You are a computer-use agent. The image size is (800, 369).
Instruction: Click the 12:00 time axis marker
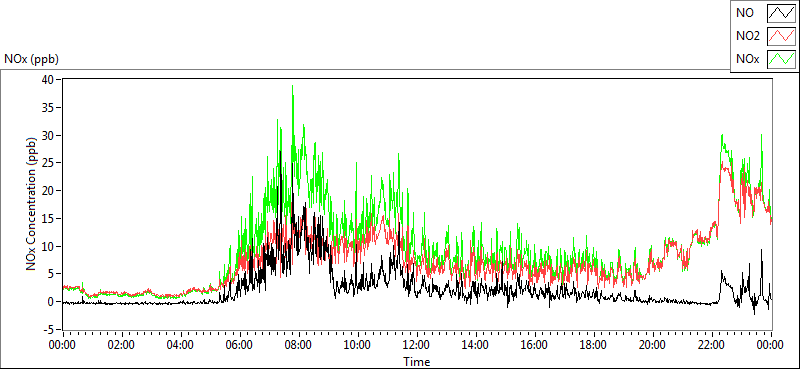click(x=417, y=345)
